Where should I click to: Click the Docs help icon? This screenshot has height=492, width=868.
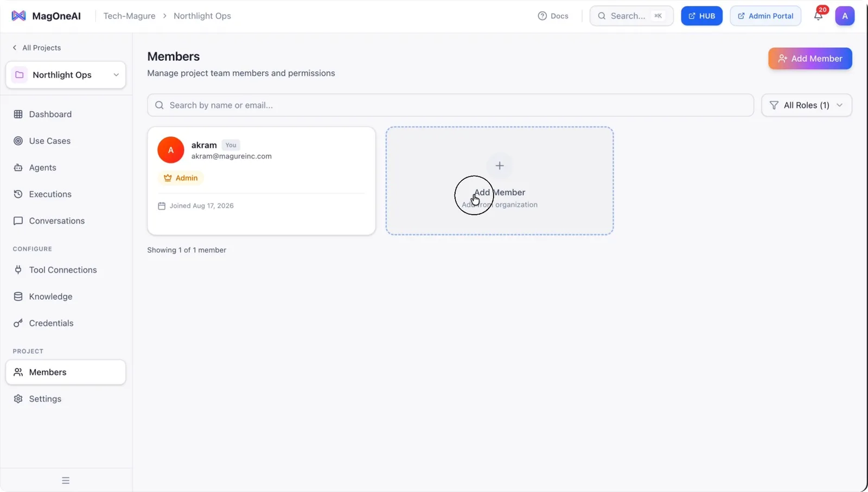(542, 16)
